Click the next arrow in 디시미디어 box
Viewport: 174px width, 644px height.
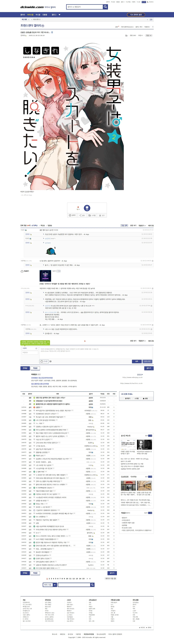(x=151, y=477)
